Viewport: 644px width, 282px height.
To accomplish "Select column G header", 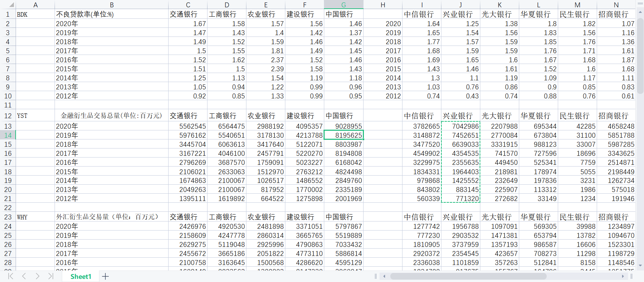I will [x=344, y=5].
